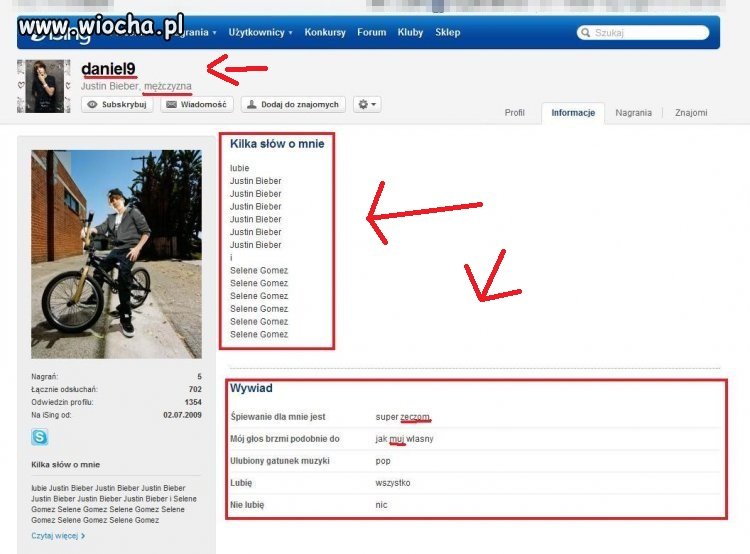Click the 'Śpiewanie dla mnie jest' row label
Viewport: 750px width, 554px height.
click(x=277, y=417)
